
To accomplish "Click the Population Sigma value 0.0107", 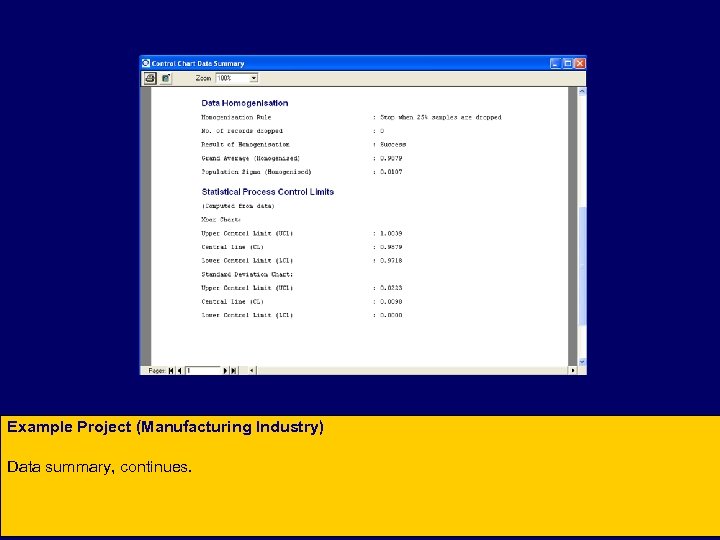I will 391,172.
